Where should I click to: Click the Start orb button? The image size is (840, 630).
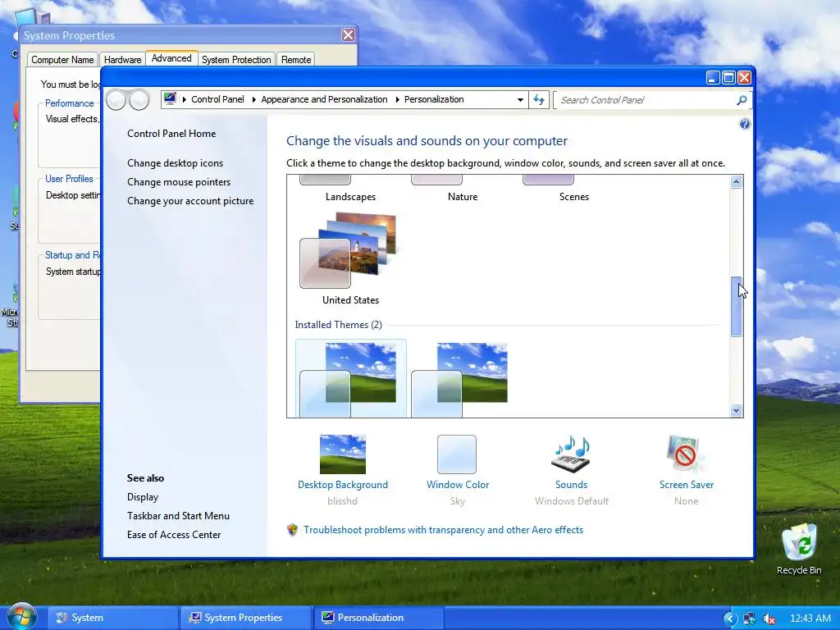click(x=22, y=617)
